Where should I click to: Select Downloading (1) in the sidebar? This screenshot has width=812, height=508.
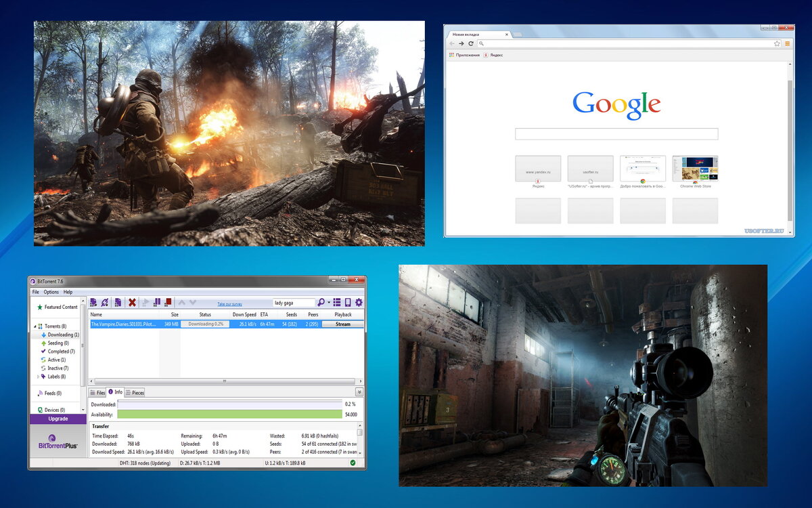pyautogui.click(x=60, y=335)
